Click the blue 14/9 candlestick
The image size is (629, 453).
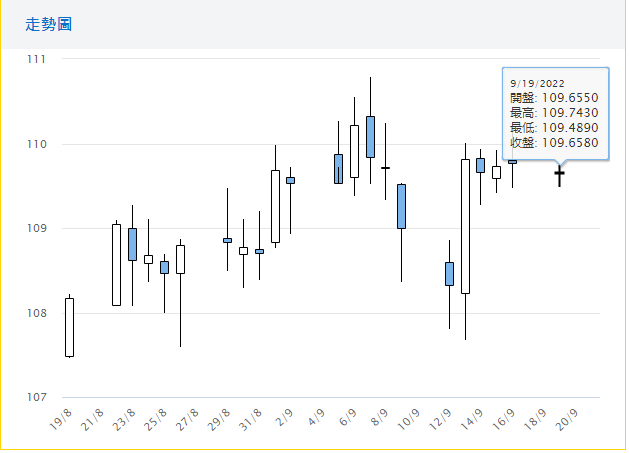(480, 165)
